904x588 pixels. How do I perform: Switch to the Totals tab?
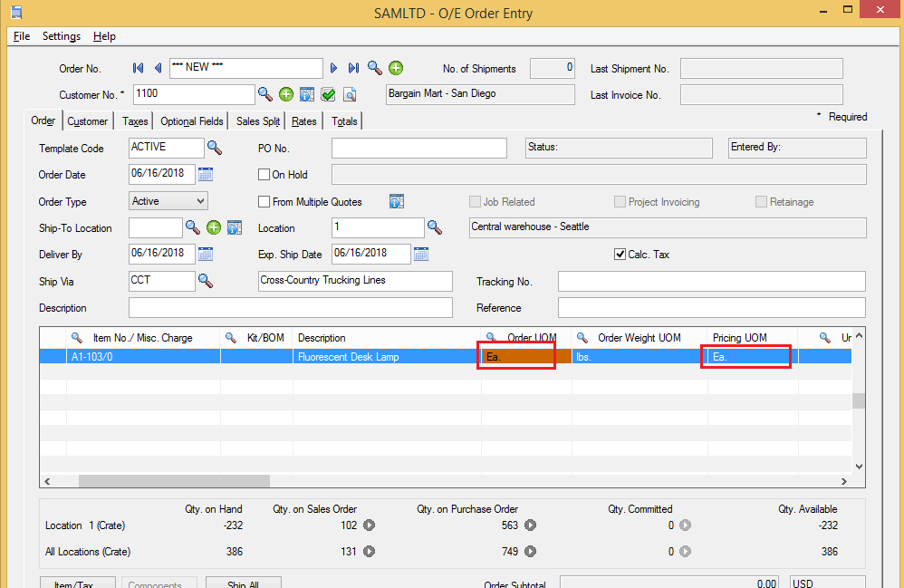[344, 121]
